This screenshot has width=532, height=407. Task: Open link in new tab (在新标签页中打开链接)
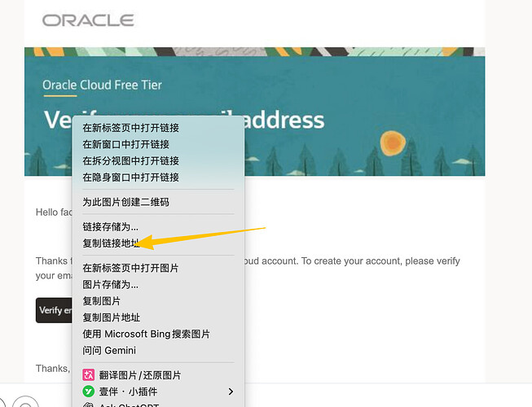(158, 128)
